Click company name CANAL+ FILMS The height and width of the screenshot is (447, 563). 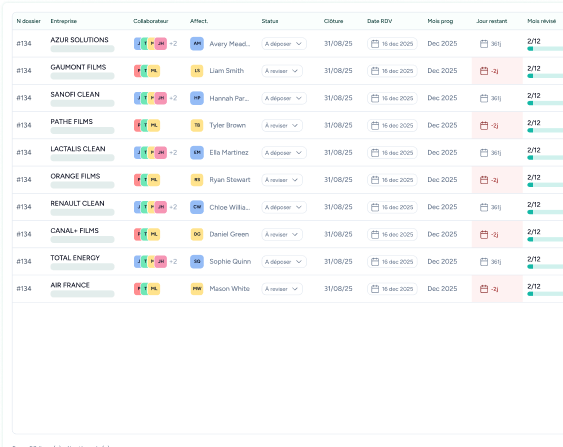click(x=74, y=231)
